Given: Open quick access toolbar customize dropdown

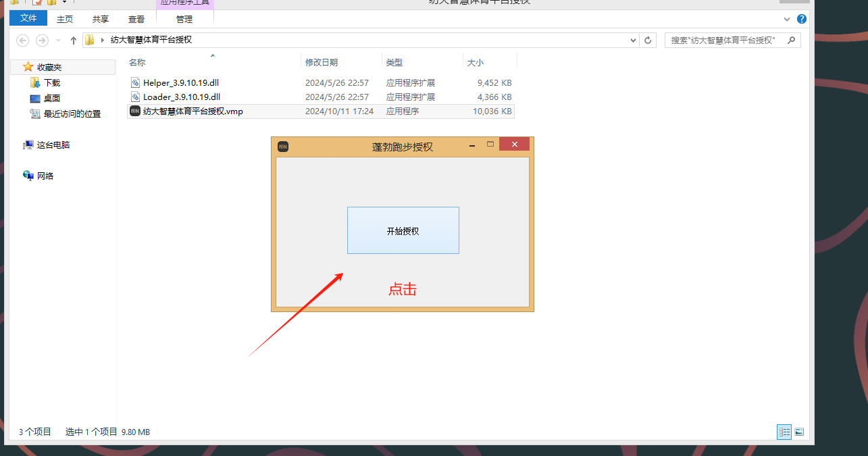Looking at the screenshot, I should point(64,3).
